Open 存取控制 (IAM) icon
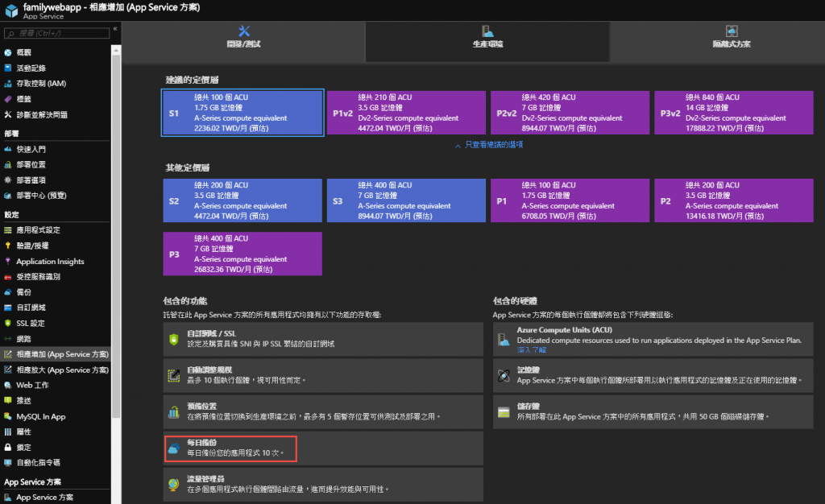Viewport: 825px width, 504px height. (8, 84)
